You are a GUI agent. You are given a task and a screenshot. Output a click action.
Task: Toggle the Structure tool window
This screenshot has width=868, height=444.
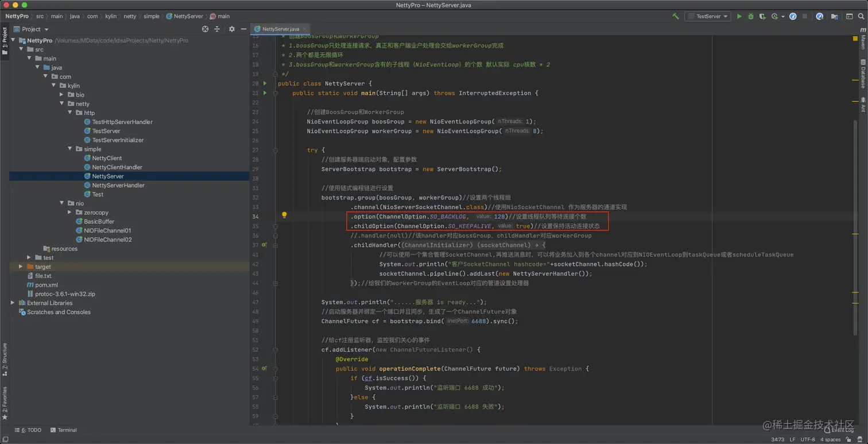click(5, 358)
